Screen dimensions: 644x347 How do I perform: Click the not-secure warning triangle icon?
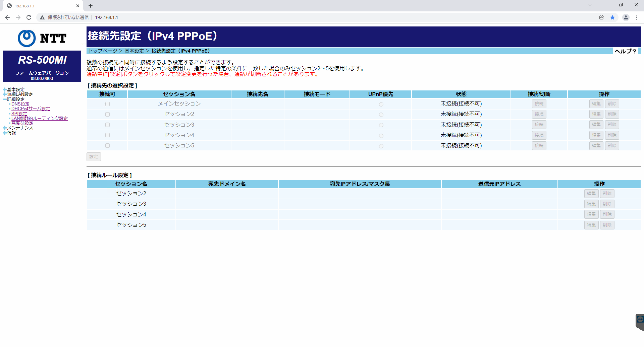click(x=42, y=17)
